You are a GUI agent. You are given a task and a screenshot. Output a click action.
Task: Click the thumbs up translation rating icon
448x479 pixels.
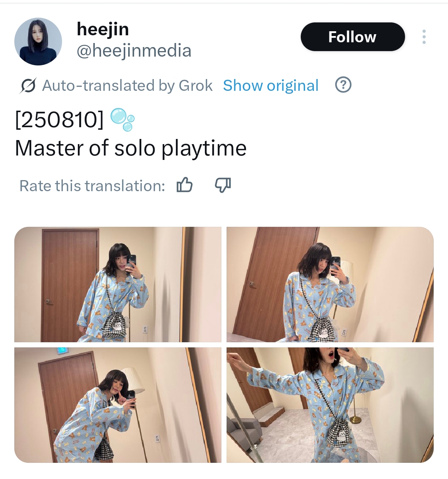tap(184, 185)
